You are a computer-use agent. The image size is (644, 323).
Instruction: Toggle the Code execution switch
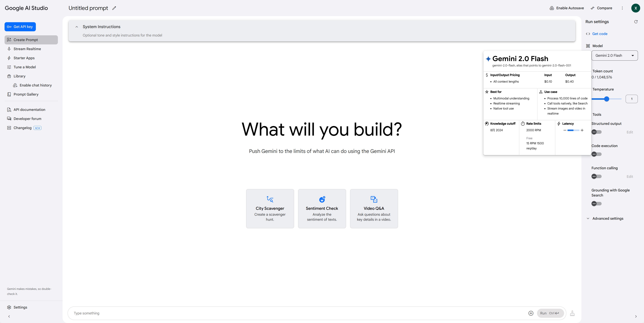(x=597, y=154)
